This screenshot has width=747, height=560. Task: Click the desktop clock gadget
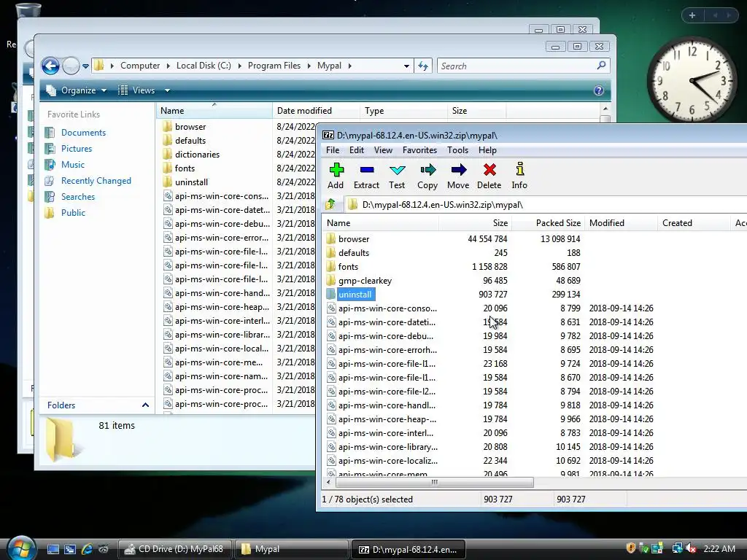click(x=691, y=80)
